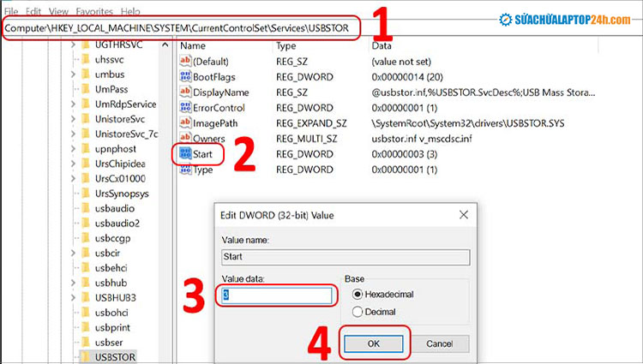Open the File menu
Viewport: 643px width, 364px height.
click(x=11, y=11)
